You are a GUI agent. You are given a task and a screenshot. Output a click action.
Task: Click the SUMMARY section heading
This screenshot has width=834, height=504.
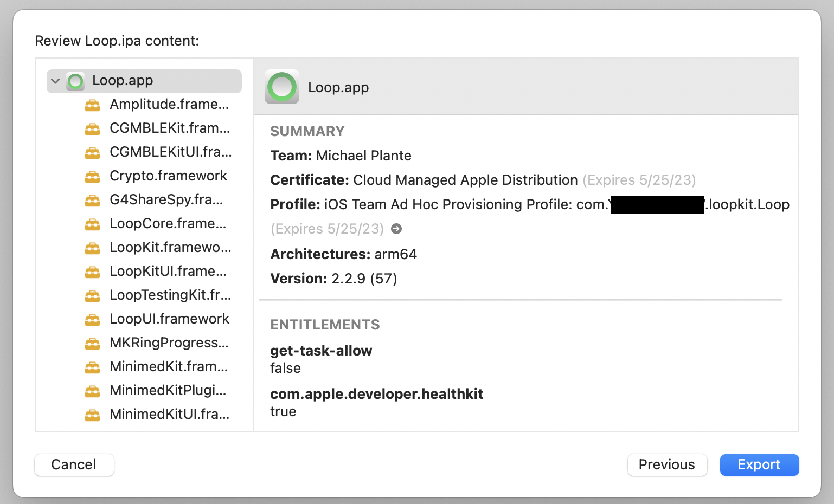tap(307, 131)
